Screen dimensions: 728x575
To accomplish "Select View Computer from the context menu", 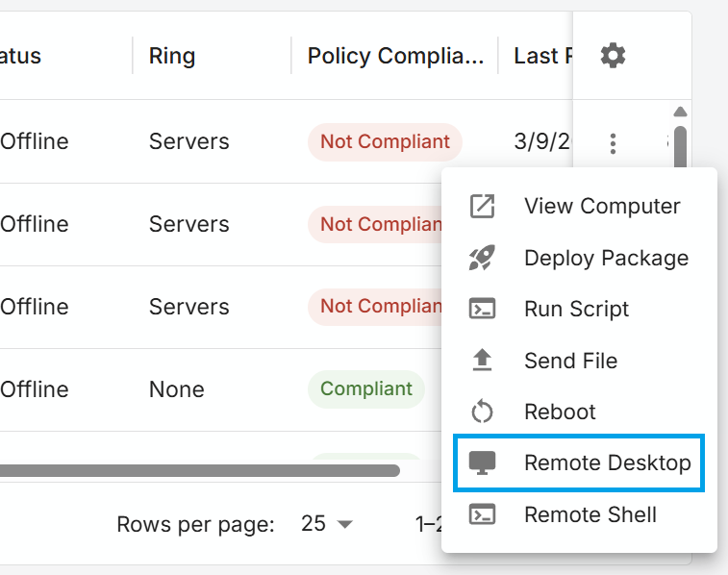I will 602,206.
